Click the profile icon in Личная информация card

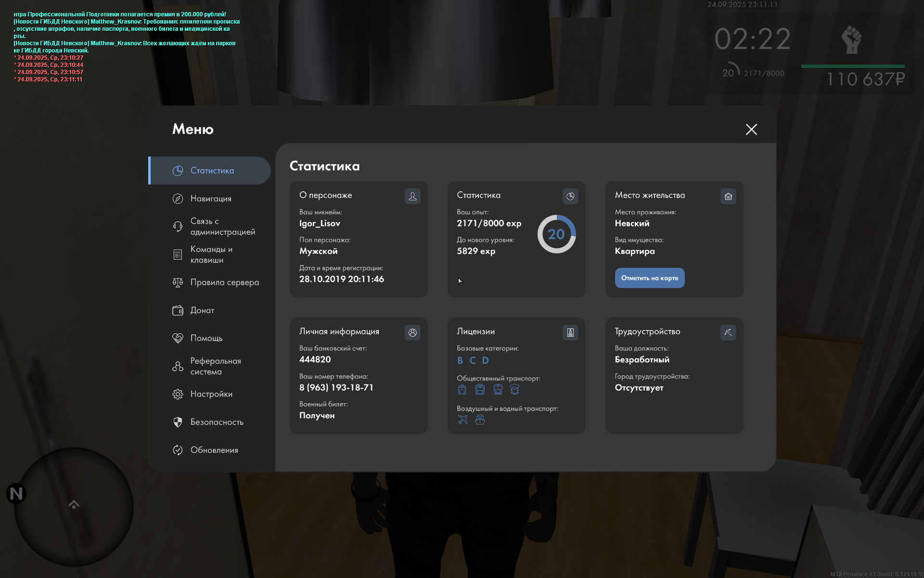[x=412, y=332]
